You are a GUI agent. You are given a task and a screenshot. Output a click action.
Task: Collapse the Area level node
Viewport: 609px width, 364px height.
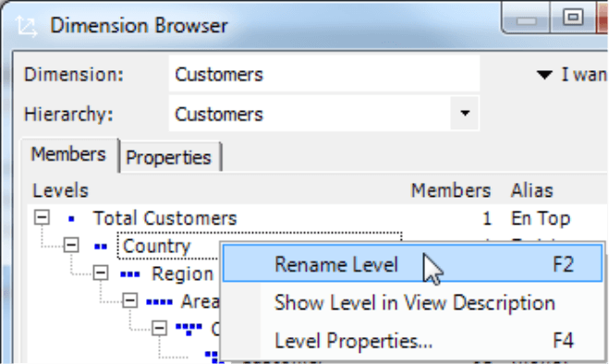[130, 300]
